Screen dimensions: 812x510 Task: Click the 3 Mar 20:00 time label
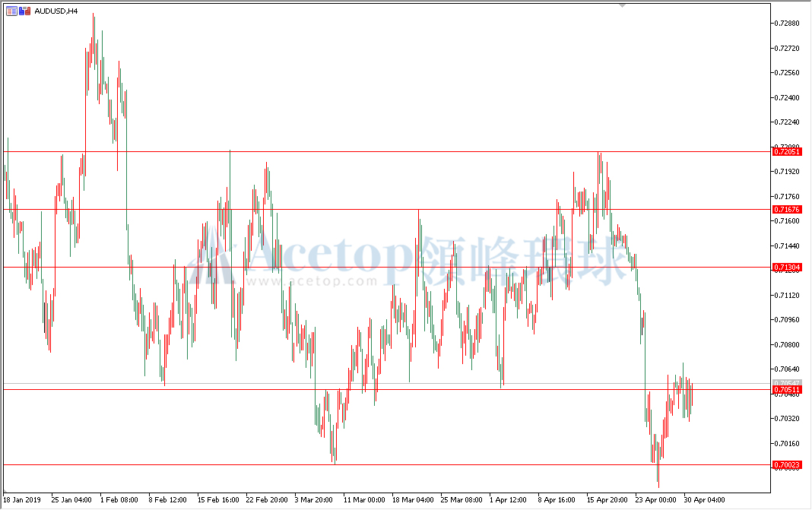click(314, 499)
